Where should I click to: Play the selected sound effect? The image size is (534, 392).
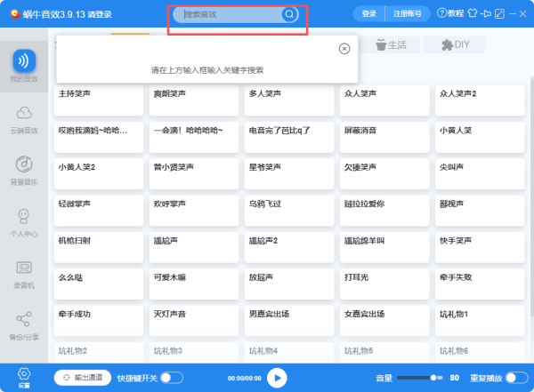pyautogui.click(x=277, y=378)
